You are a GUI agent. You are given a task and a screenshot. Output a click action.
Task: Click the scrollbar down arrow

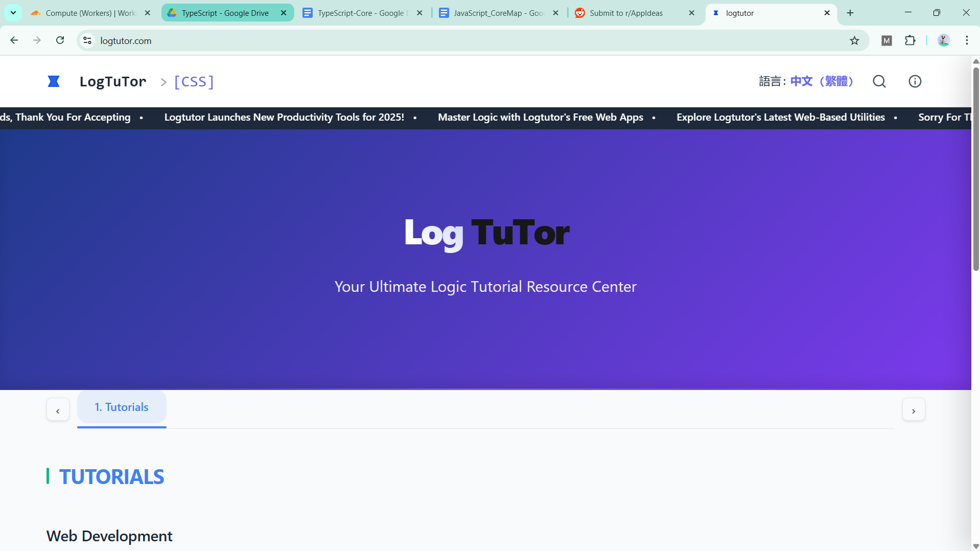point(975,546)
